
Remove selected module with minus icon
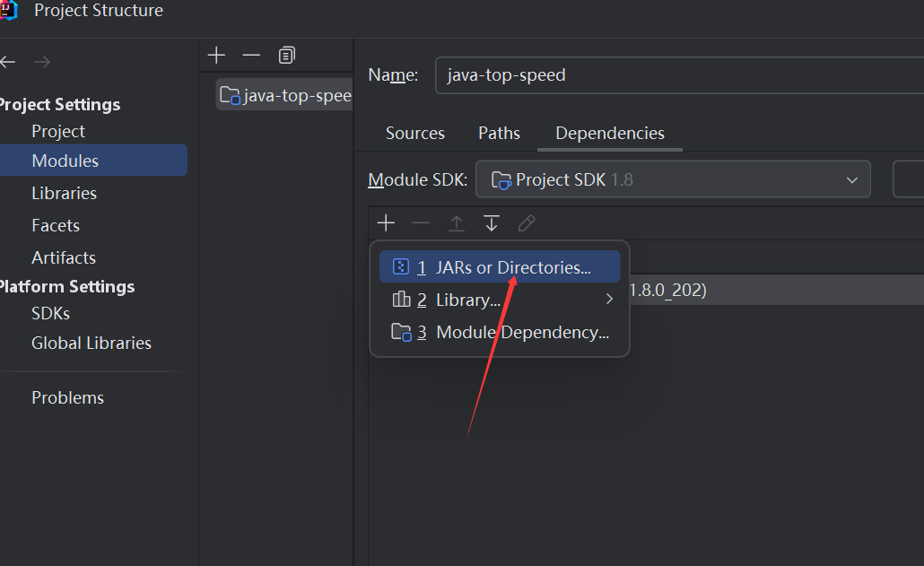coord(251,56)
